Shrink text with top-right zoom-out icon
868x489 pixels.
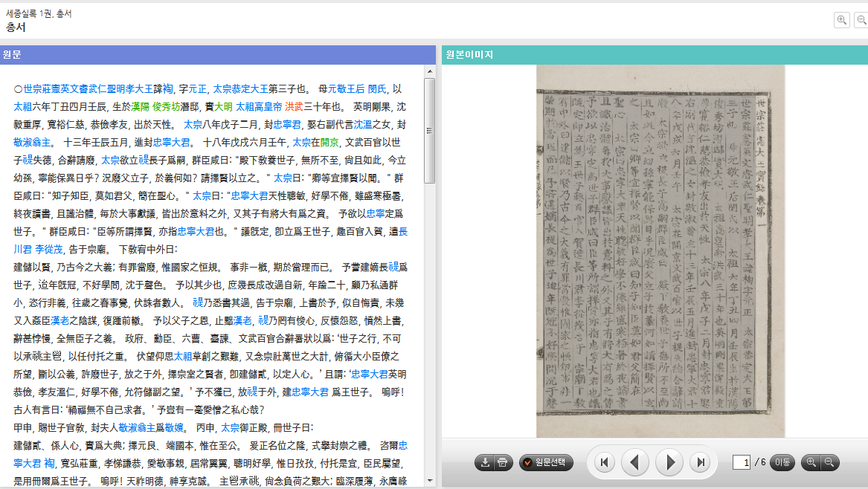pos(861,21)
